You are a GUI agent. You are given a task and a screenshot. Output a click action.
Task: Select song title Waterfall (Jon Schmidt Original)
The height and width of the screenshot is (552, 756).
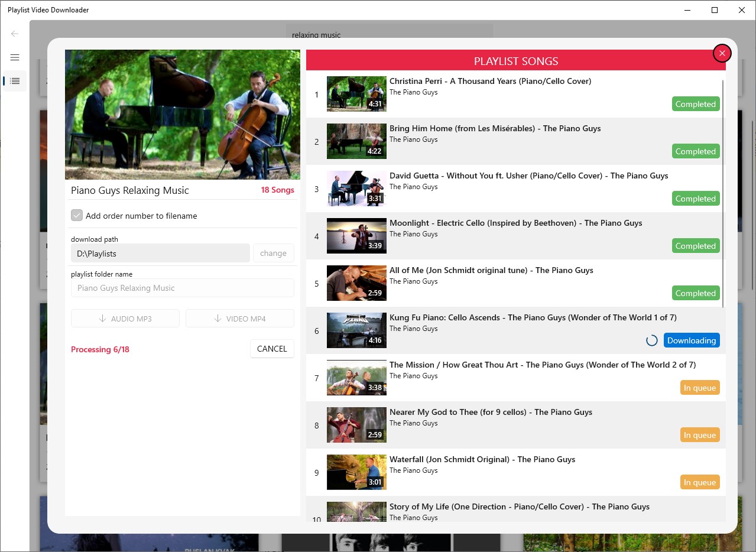pyautogui.click(x=482, y=459)
